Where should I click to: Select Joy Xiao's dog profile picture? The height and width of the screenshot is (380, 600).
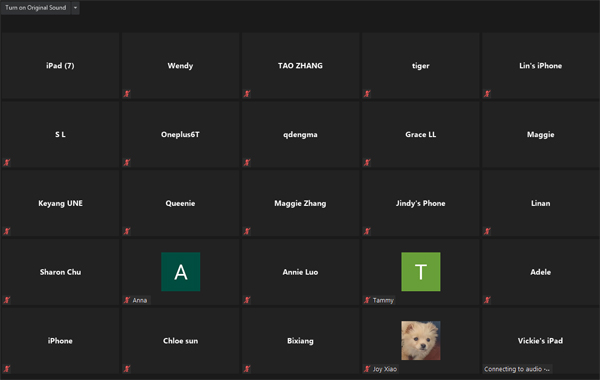click(421, 340)
